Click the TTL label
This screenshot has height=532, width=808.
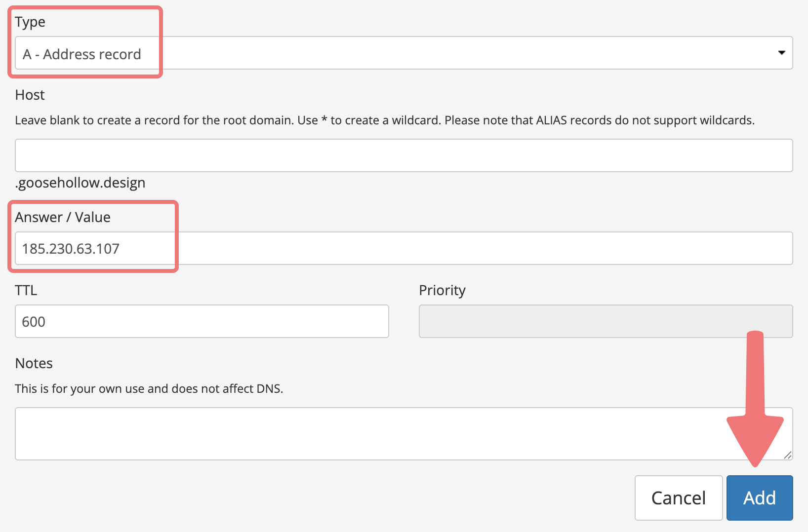click(26, 290)
